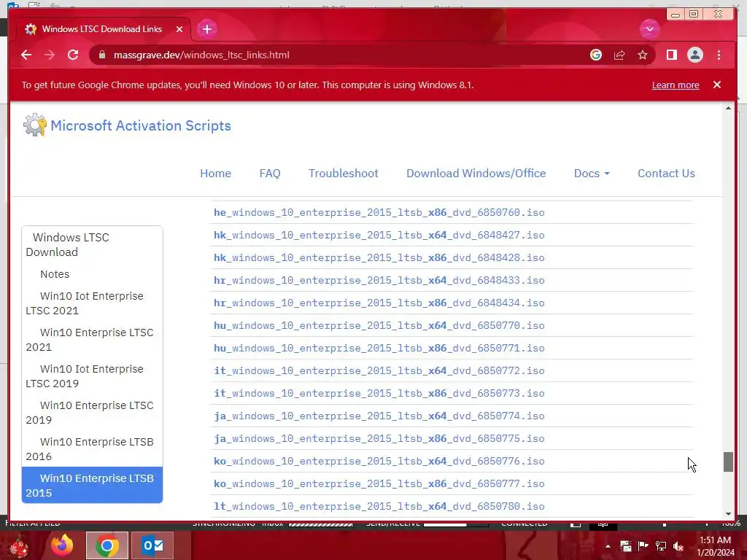Close the Windows LTSC Download Links tab
The image size is (747, 560).
coord(179,29)
